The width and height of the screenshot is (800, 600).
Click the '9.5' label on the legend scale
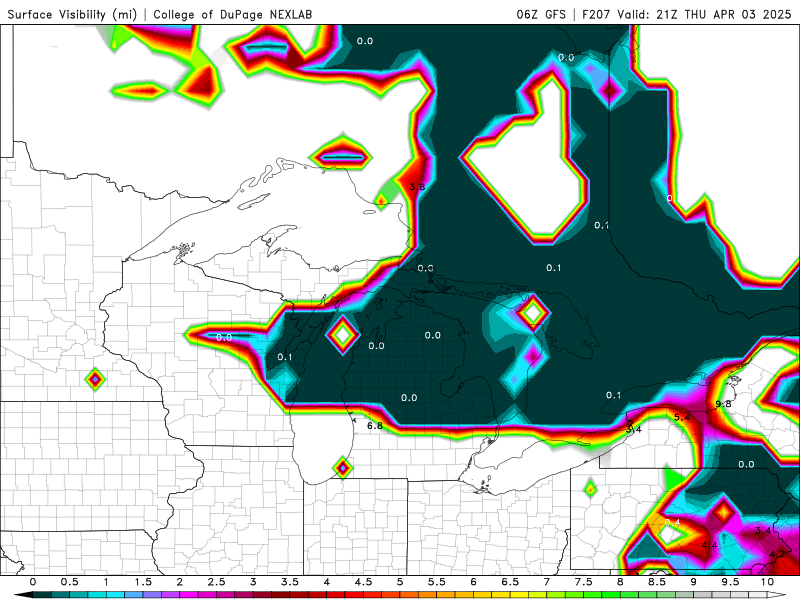[730, 582]
